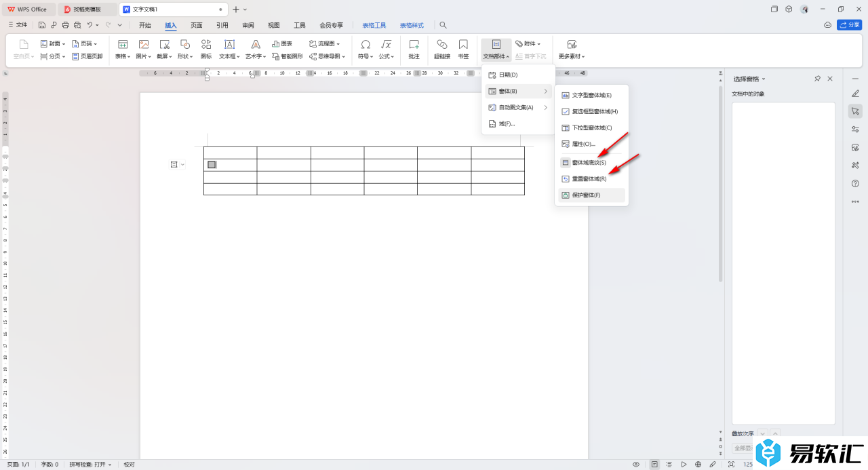This screenshot has width=868, height=470.
Task: Click the sliders settings icon in right sidebar
Action: coord(855,130)
